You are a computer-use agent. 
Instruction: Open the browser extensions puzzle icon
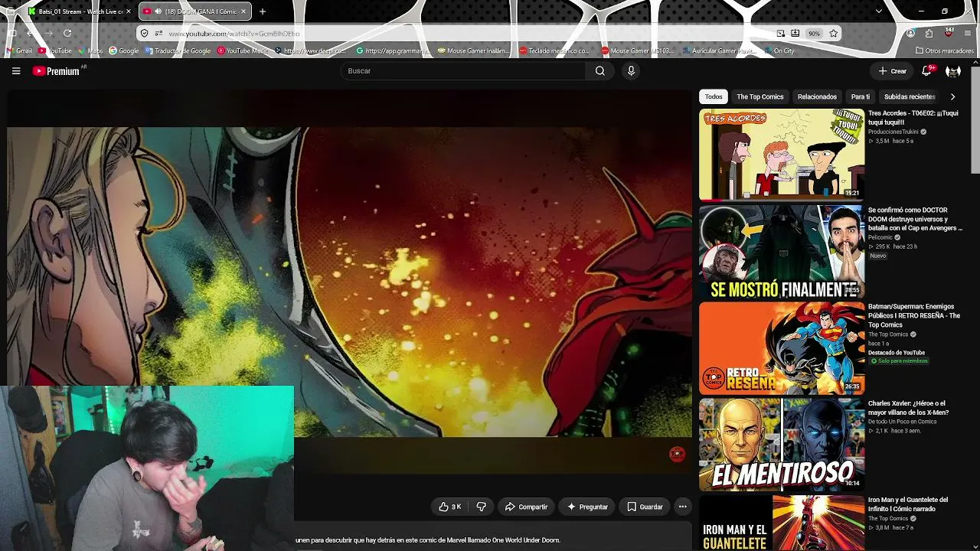tap(929, 34)
